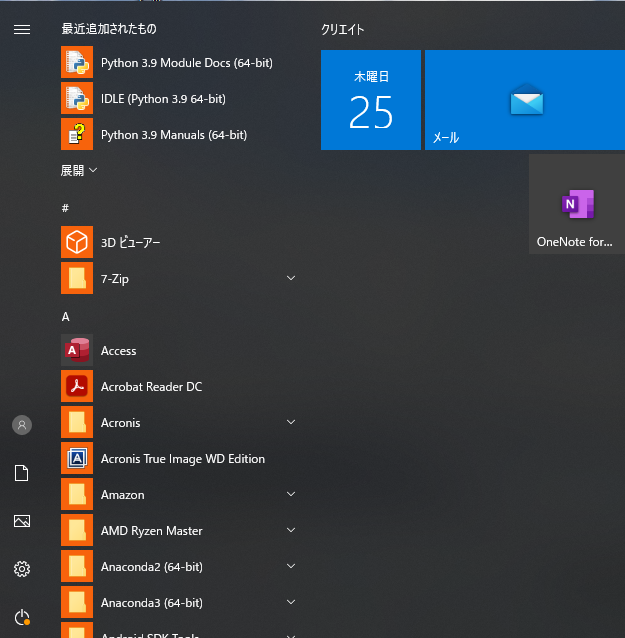Expand the AMD Ryzen Master chevron

tap(291, 530)
